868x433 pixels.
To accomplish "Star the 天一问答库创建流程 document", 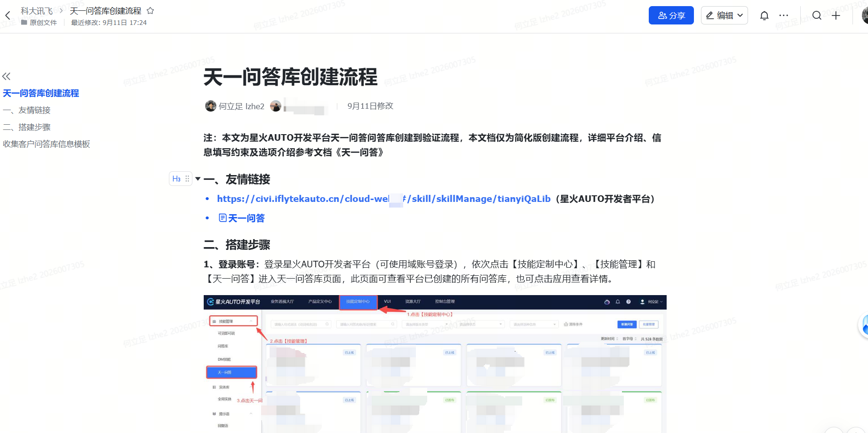I will coord(151,10).
